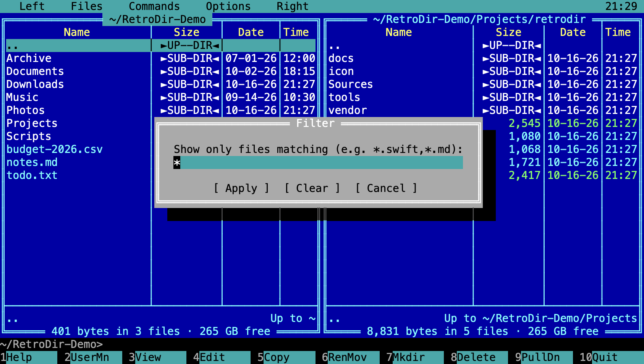Click the 3View function key
Viewport: 644px width, 364px height.
coord(157,357)
